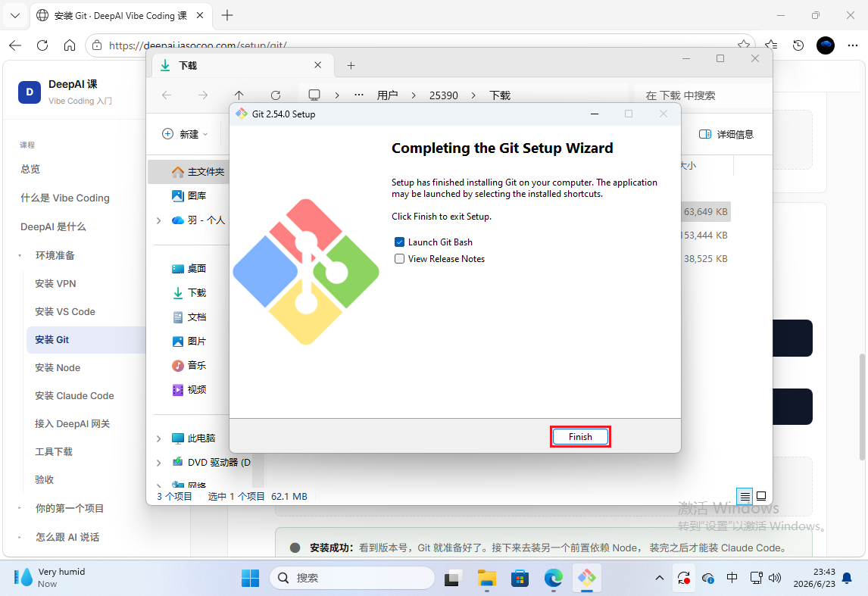Image resolution: width=868 pixels, height=596 pixels.
Task: Open 总览 in the course sidebar
Action: coord(30,170)
